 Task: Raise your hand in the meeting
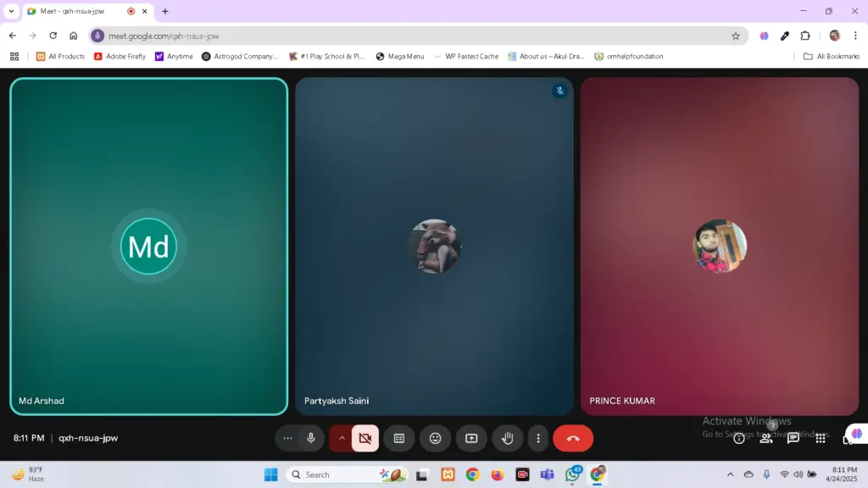point(508,438)
